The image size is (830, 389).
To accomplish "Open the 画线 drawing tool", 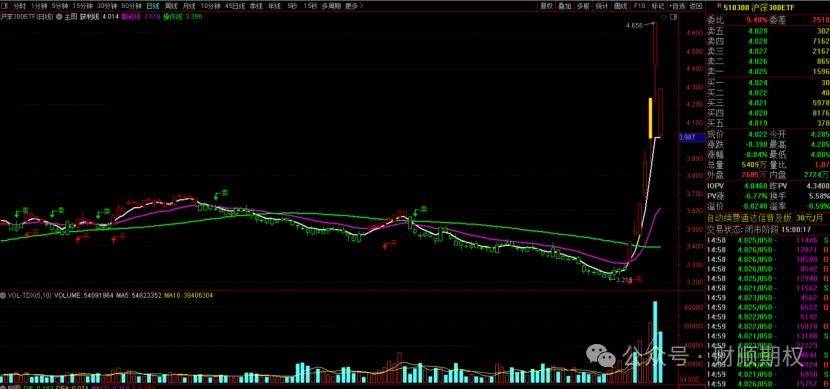I will click(620, 6).
